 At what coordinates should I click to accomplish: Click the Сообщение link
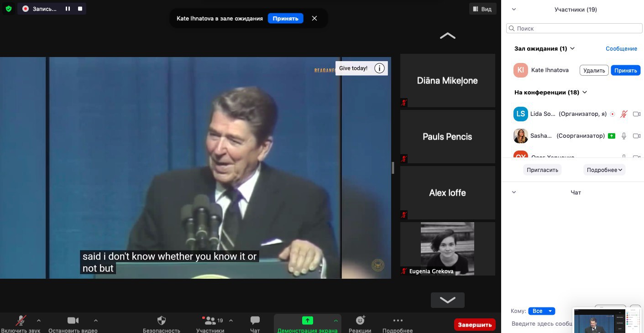click(x=621, y=48)
